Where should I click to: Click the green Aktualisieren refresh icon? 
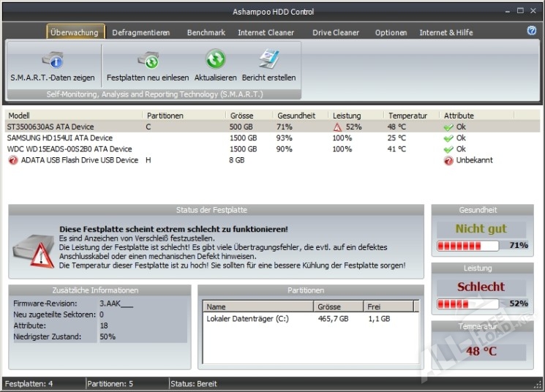pos(215,60)
